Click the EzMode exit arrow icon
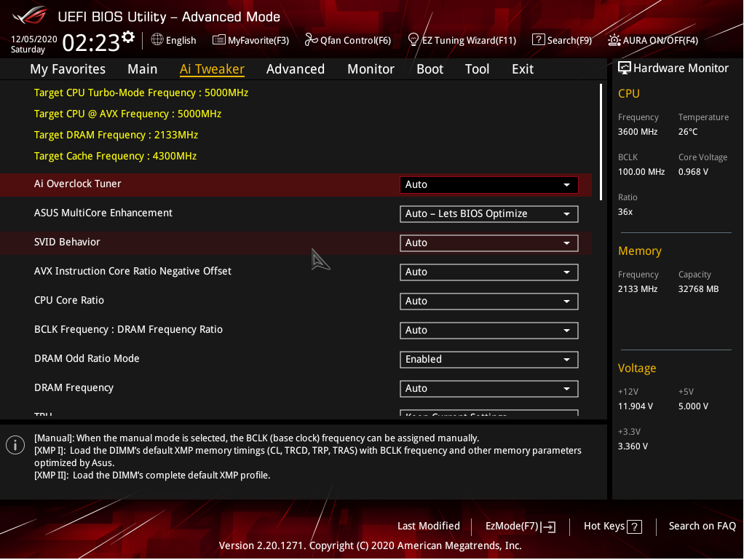 tap(548, 527)
